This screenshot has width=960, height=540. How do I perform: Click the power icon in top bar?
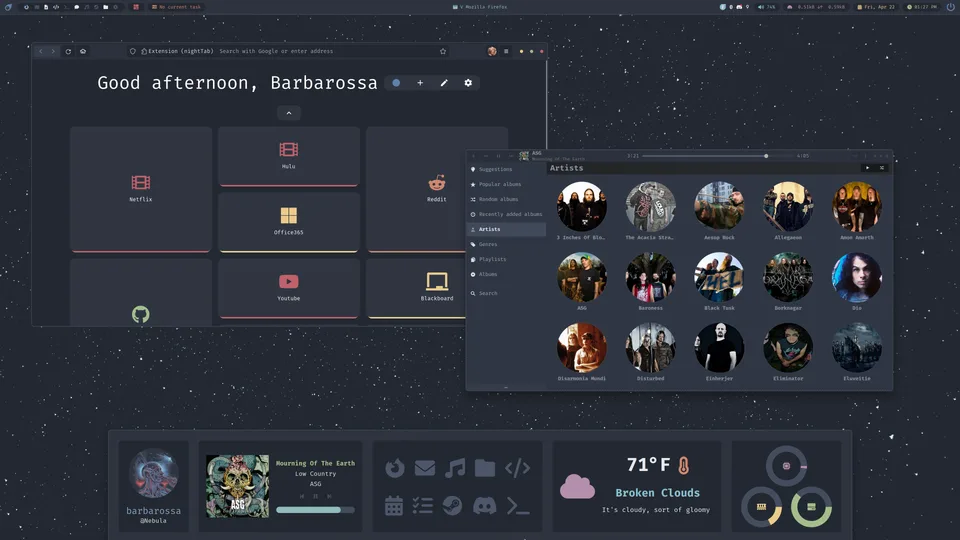tap(950, 7)
